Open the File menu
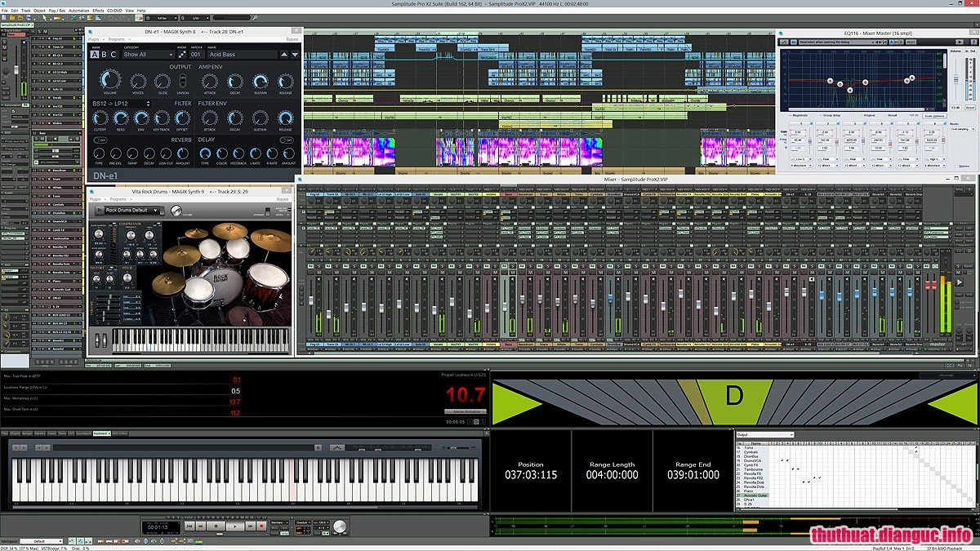The image size is (980, 551). coord(4,11)
